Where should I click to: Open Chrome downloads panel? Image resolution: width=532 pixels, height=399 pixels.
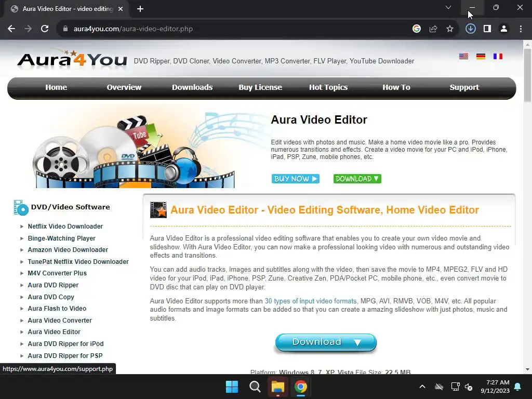(x=471, y=29)
